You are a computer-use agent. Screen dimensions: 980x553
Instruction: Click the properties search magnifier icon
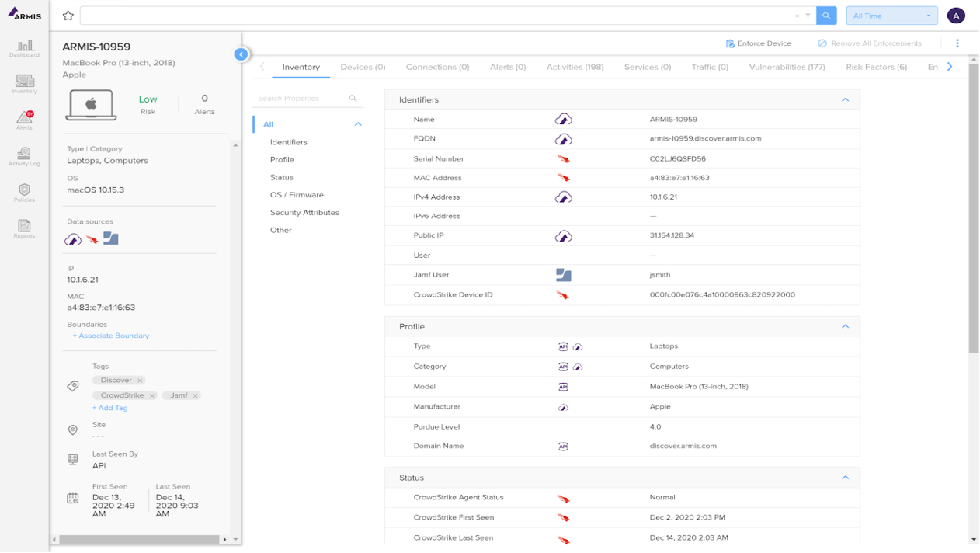(353, 99)
